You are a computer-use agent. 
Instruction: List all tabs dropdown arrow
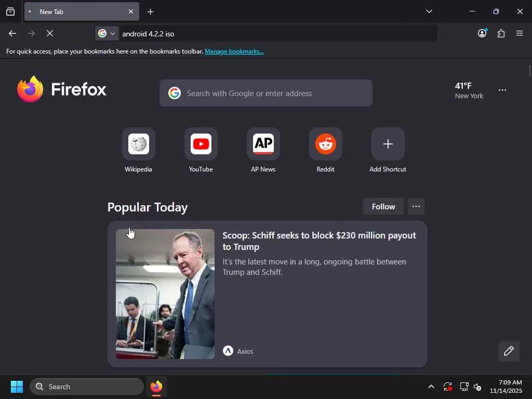coord(429,11)
